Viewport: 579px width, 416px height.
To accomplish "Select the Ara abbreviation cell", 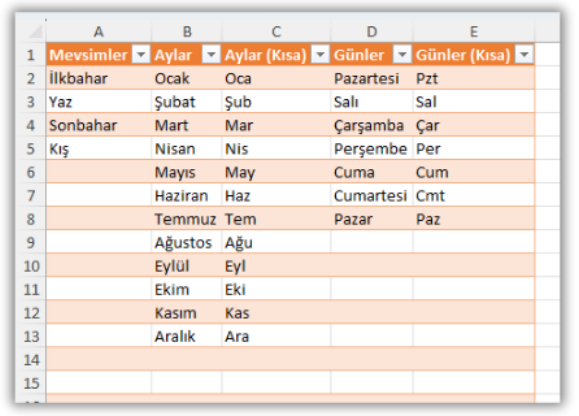I will coord(276,336).
